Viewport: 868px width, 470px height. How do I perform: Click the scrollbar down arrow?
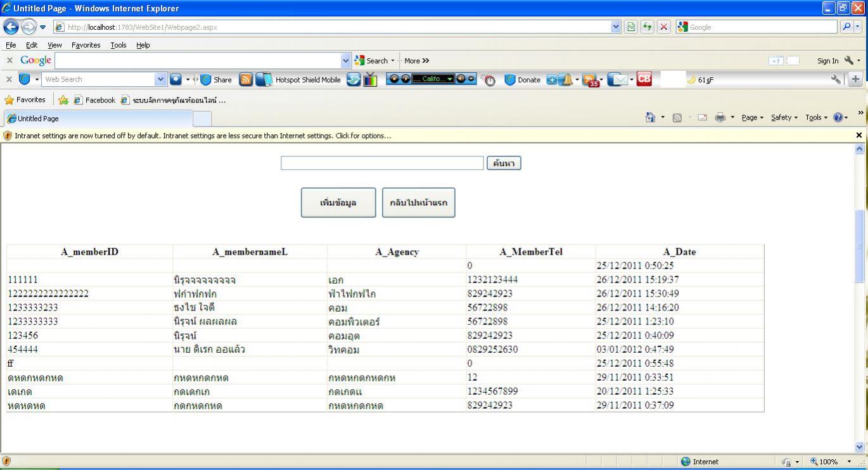click(860, 447)
